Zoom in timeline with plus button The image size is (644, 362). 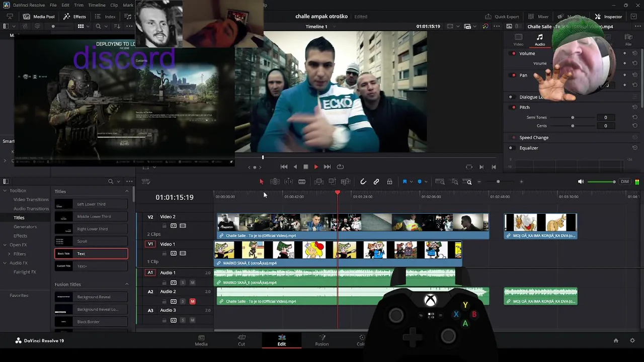521,182
